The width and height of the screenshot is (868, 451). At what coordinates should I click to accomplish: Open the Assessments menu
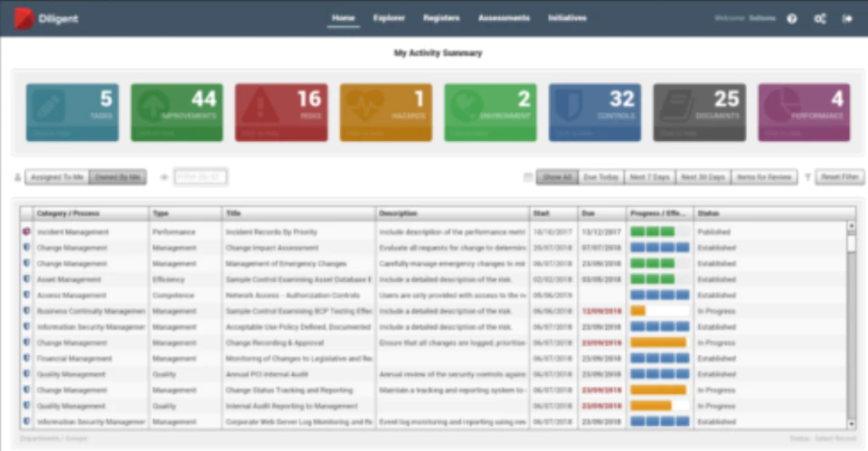504,18
